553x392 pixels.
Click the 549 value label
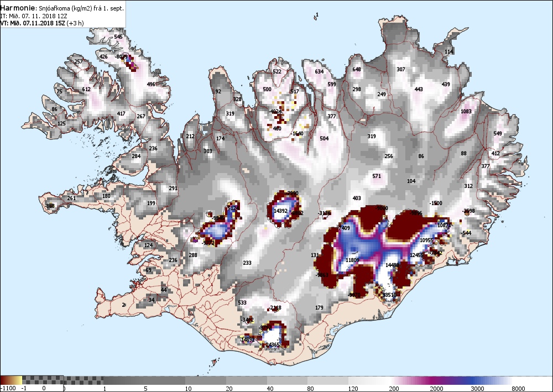point(498,134)
